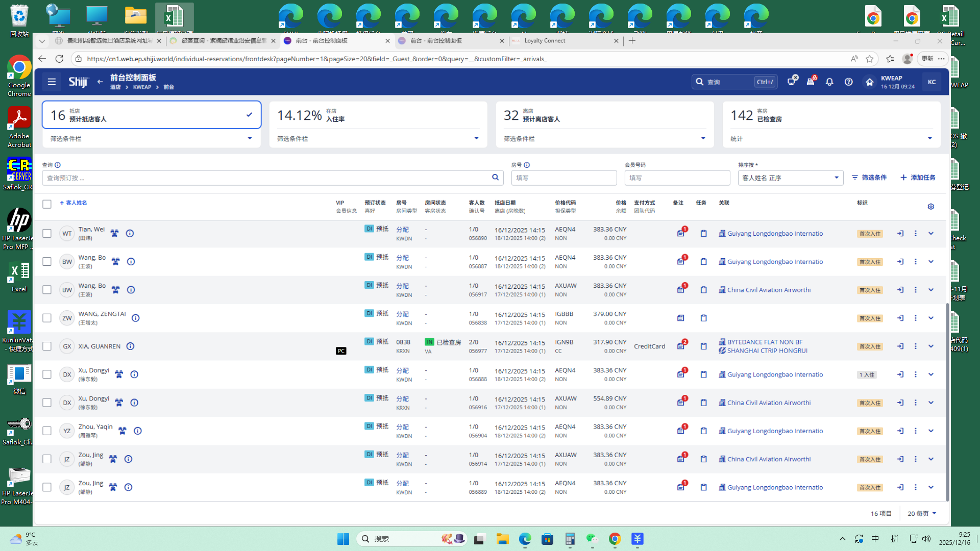Open the BYTEDANCE FLAT NON BF link
Screen dimensions: 980x551
(765, 342)
